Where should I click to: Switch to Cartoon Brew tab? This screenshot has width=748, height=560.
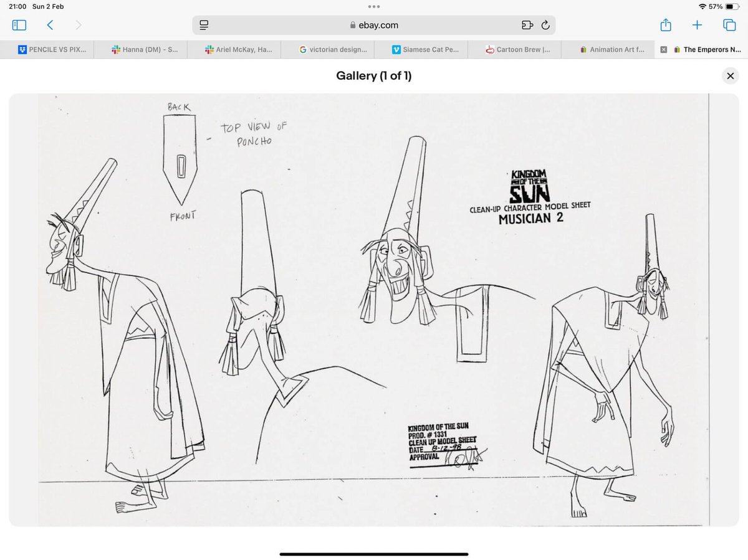[514, 50]
